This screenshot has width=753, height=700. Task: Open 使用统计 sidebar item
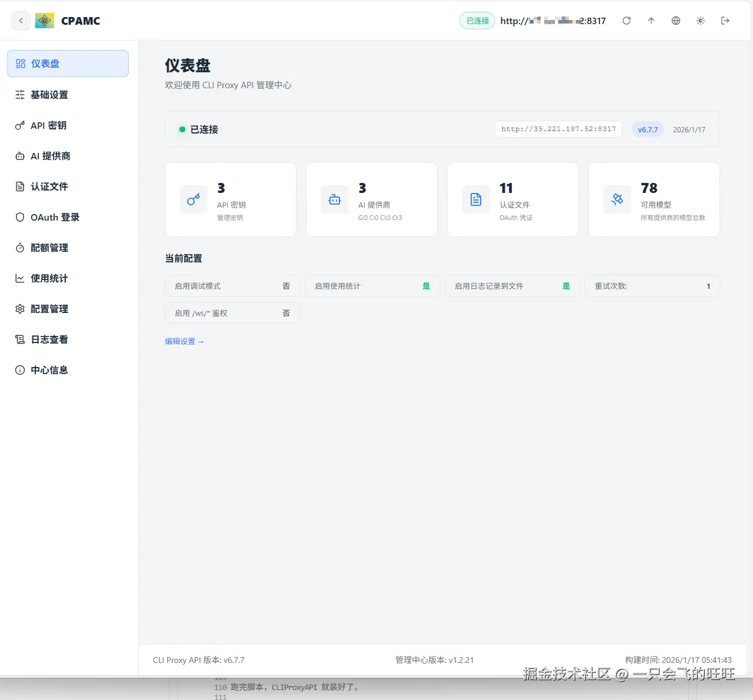point(68,278)
